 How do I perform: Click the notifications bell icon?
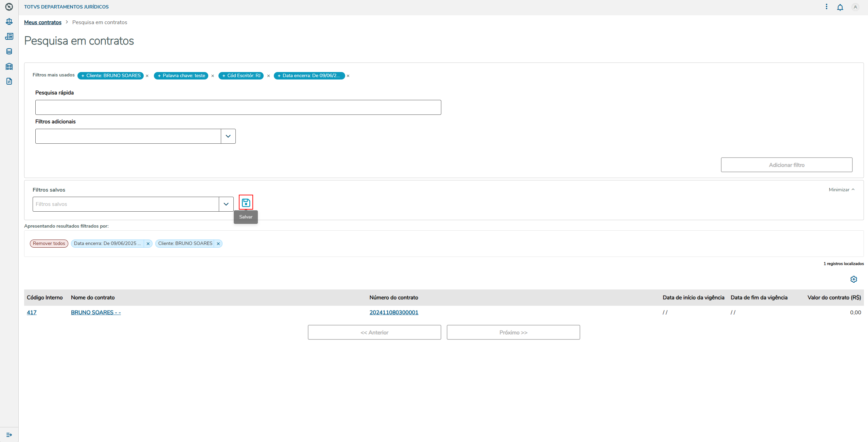[840, 7]
